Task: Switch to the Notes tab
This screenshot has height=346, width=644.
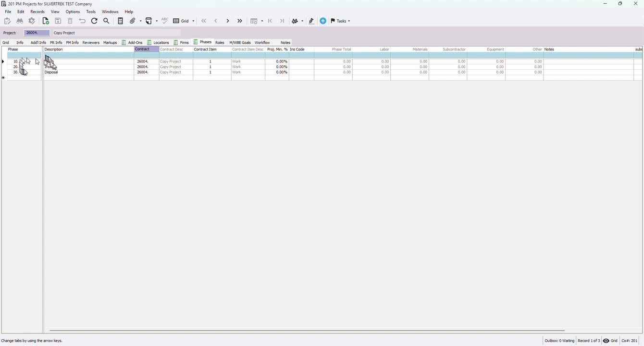Action: (x=285, y=43)
